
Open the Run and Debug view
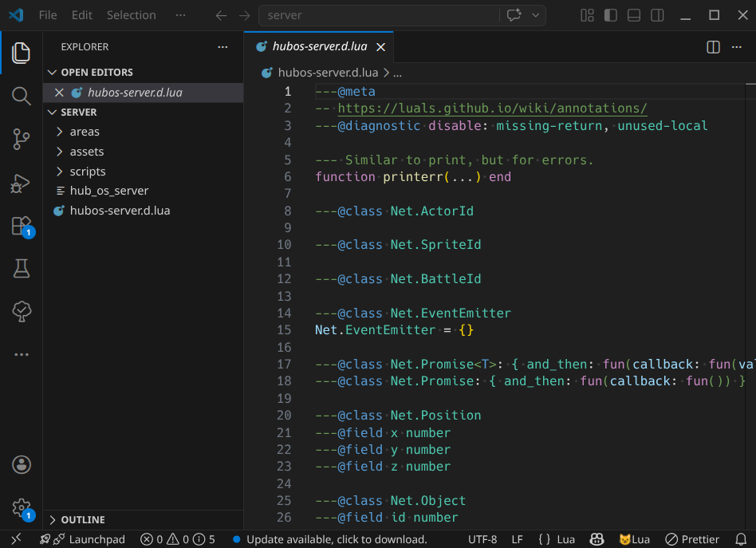tap(21, 184)
